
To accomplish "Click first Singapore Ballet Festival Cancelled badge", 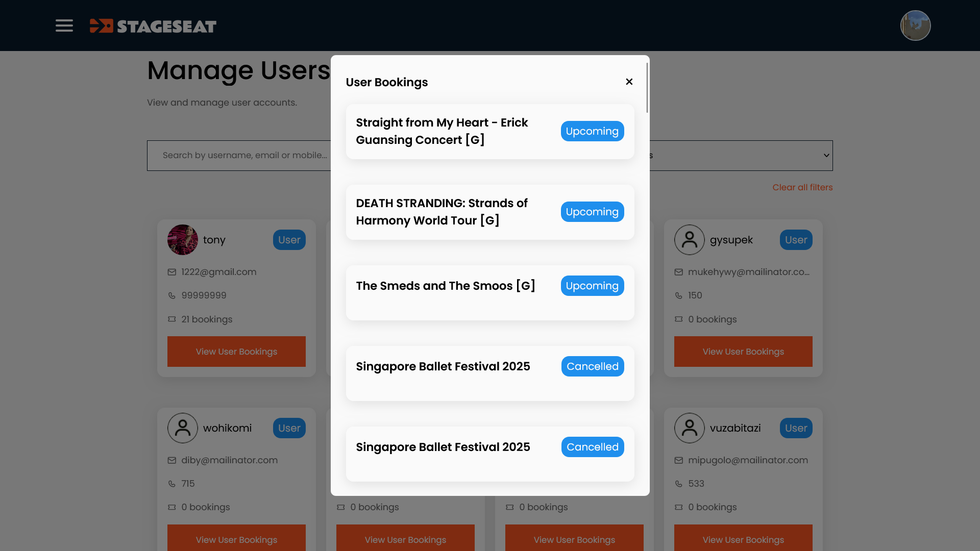I will pyautogui.click(x=592, y=366).
